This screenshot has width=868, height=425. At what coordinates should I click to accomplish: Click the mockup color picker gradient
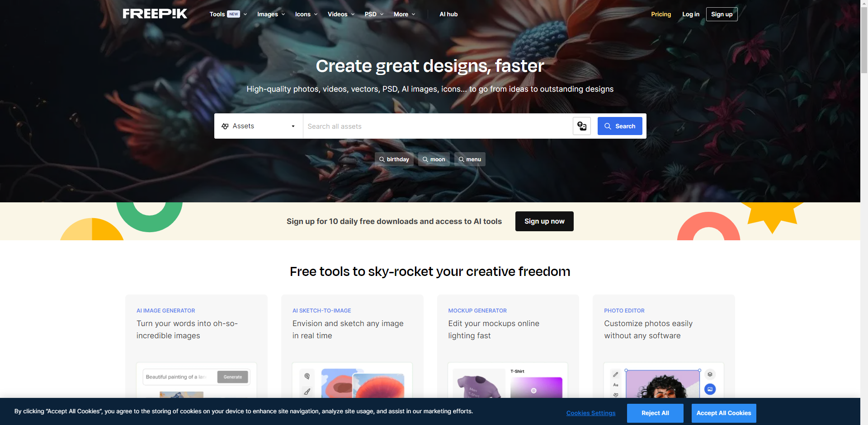(x=536, y=388)
